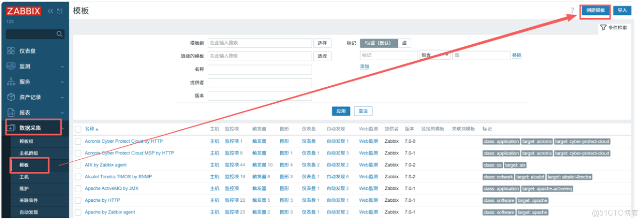Click the monitoring (监测) icon

pos(11,67)
